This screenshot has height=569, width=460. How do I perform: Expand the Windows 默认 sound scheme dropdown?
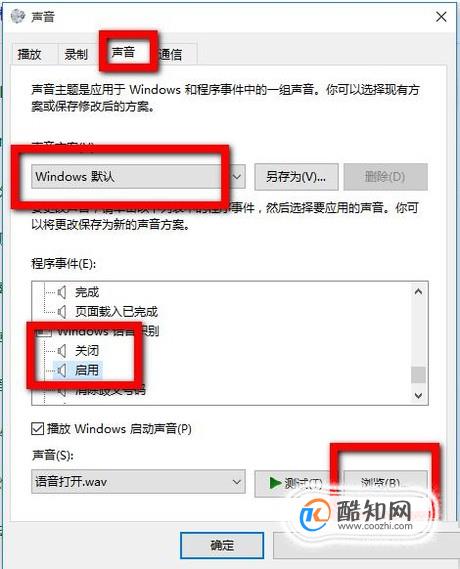click(x=138, y=177)
